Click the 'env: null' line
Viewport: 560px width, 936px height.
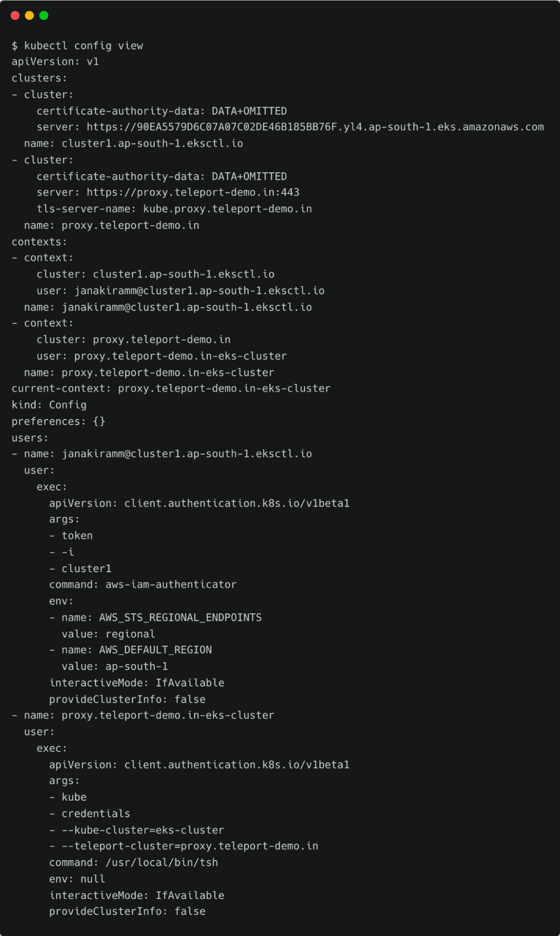tap(77, 879)
